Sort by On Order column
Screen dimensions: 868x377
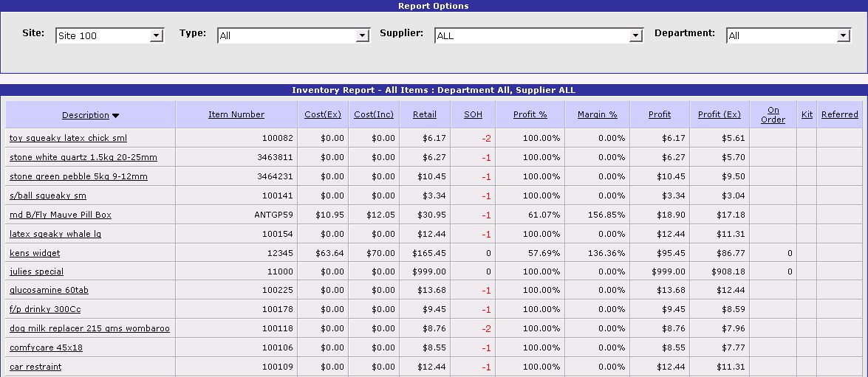(x=773, y=114)
